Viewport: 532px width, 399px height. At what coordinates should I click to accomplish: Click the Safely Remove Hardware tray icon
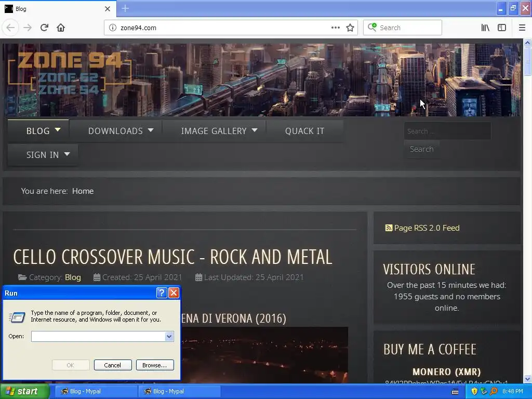coord(484,392)
